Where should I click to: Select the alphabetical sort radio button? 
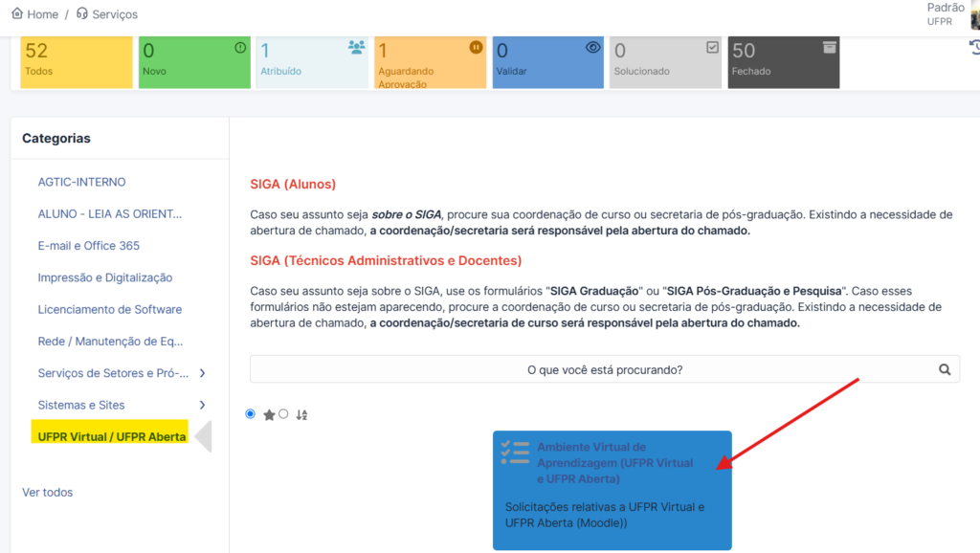tap(283, 413)
